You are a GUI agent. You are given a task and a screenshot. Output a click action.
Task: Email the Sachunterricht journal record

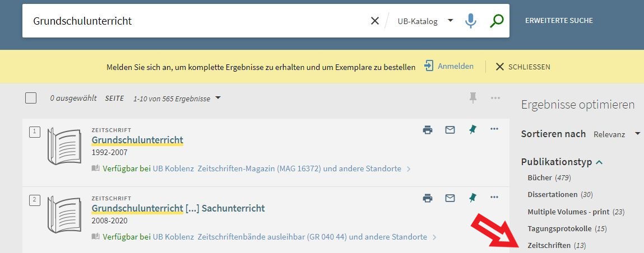450,198
